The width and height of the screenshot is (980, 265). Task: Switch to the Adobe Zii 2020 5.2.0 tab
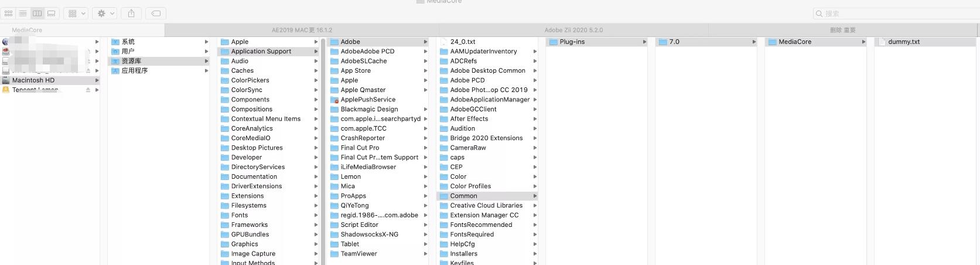(x=573, y=30)
